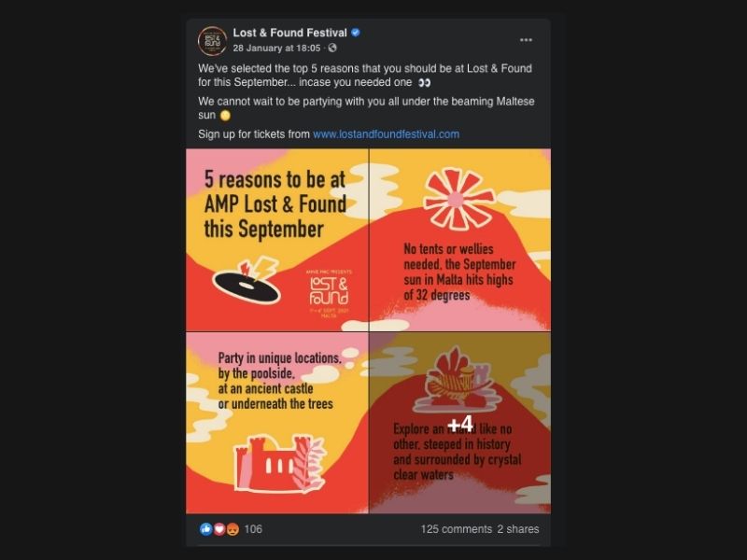The width and height of the screenshot is (747, 560).
Task: Open the www.lostandfoundfestival.com link
Action: point(386,134)
